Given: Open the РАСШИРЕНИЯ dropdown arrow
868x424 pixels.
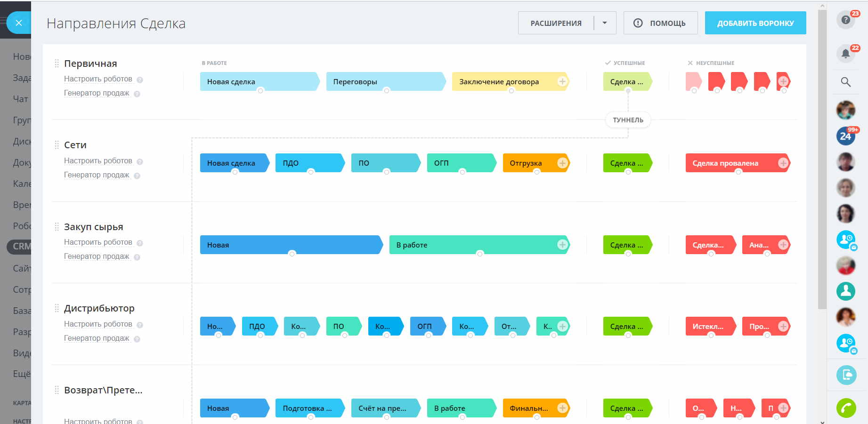Looking at the screenshot, I should click(605, 23).
